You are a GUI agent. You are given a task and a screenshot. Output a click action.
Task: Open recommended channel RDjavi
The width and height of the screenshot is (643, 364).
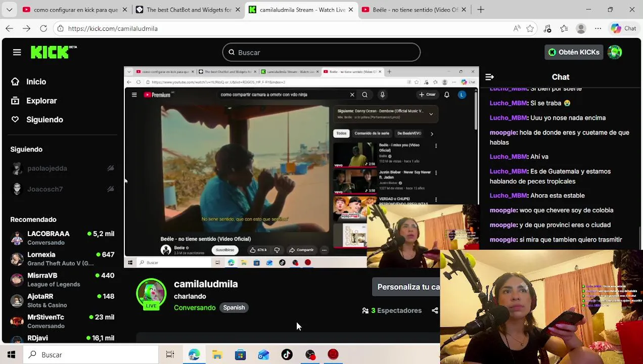click(x=63, y=338)
